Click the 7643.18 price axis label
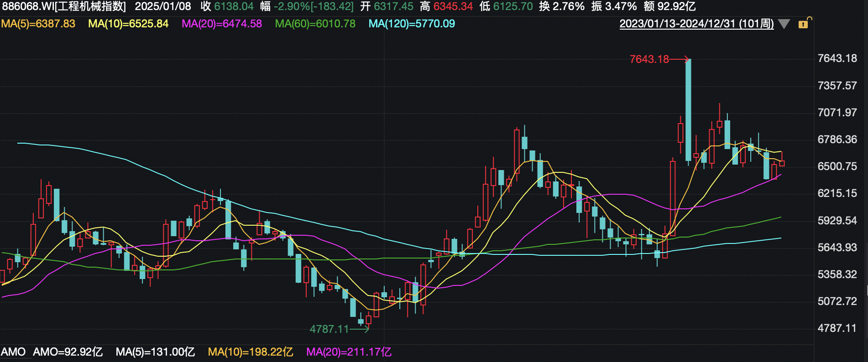The width and height of the screenshot is (868, 362). tap(837, 58)
